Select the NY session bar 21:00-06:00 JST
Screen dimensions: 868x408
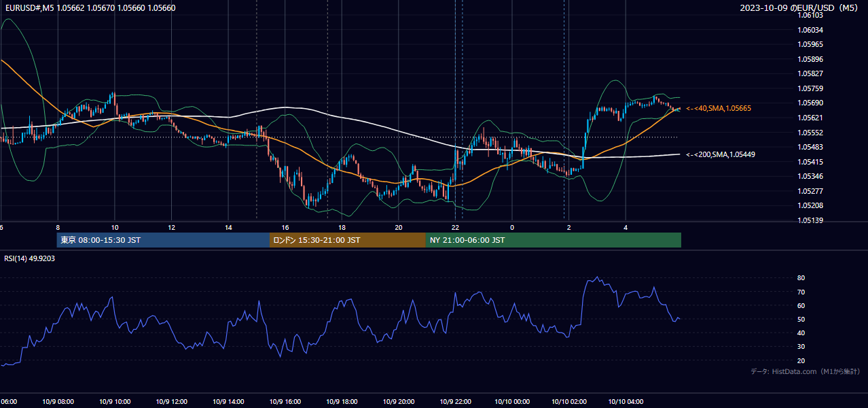click(554, 240)
